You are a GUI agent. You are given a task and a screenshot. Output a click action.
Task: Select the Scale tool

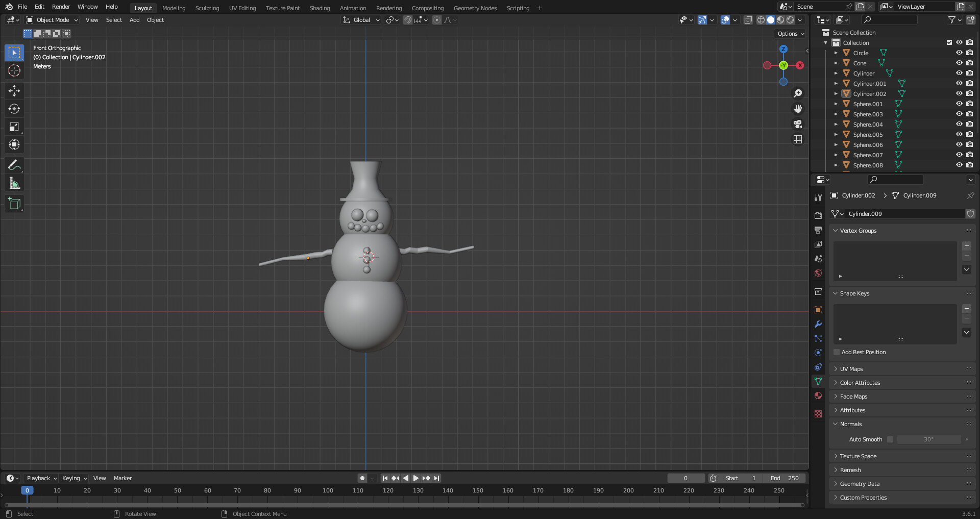coord(14,126)
